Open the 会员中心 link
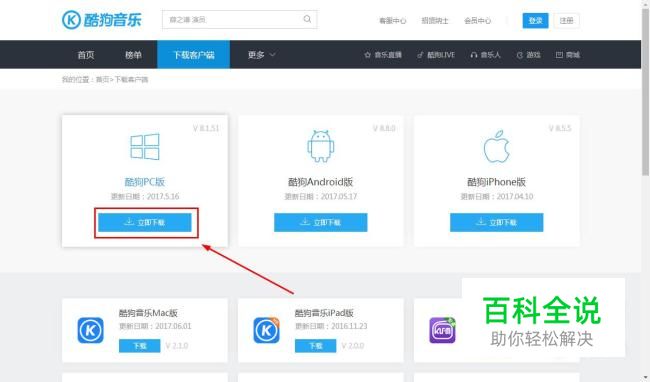Image resolution: width=650 pixels, height=382 pixels. 478,21
